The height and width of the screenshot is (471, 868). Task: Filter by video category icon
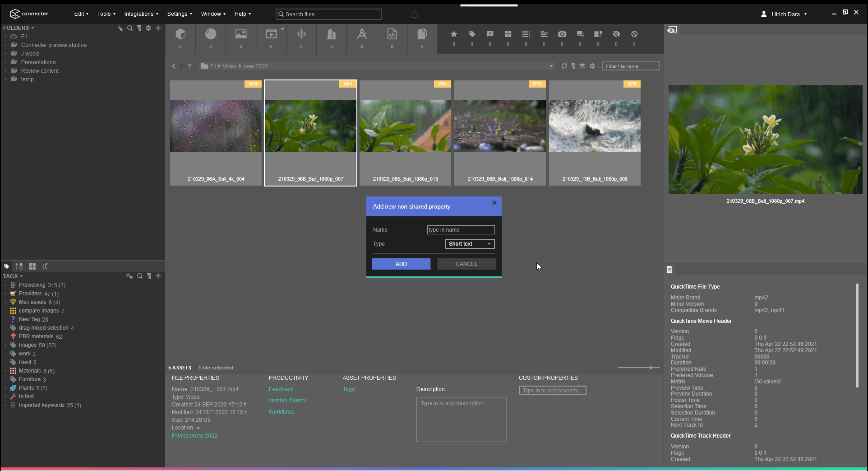coord(271,34)
